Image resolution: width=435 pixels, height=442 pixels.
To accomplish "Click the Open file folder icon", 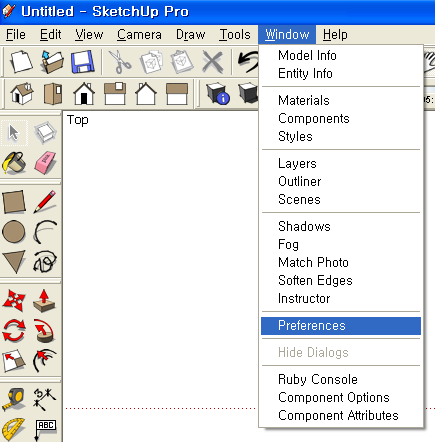I will [52, 62].
